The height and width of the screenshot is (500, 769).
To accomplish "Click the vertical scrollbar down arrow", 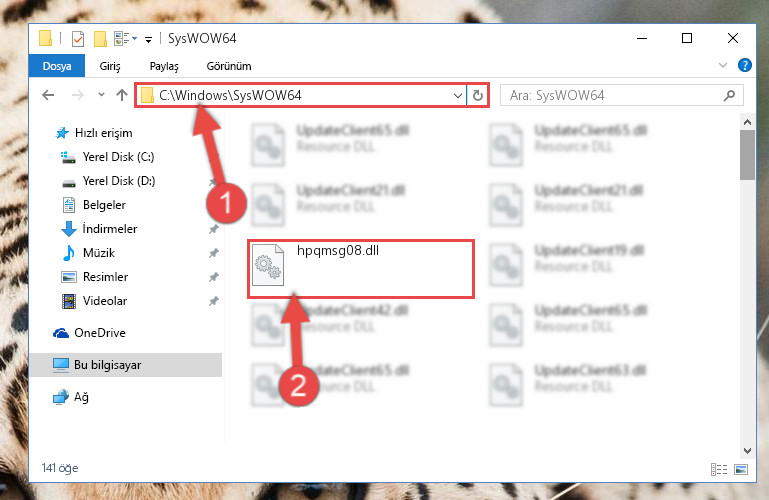I will 747,450.
